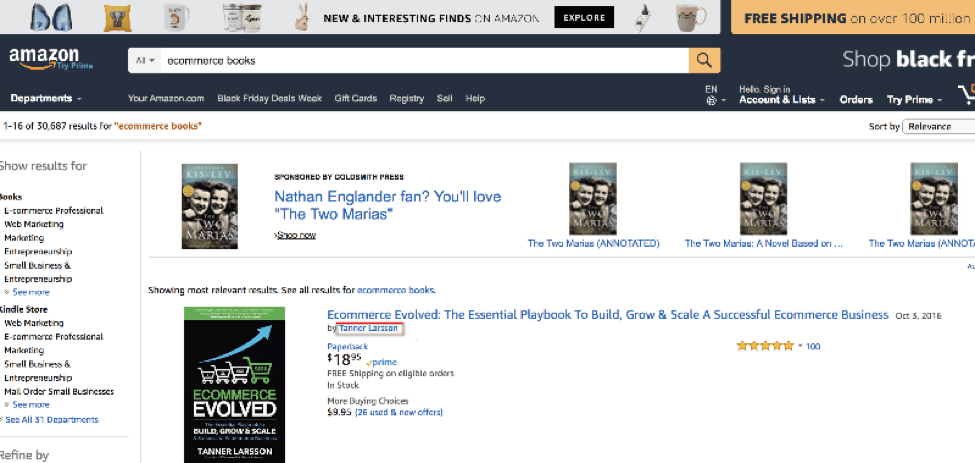
Task: Open Account & Lists menu
Action: tap(781, 100)
